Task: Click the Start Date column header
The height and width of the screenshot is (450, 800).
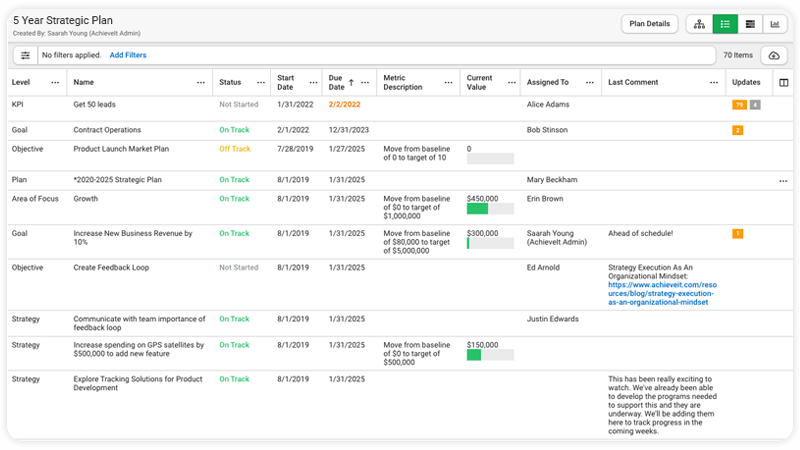Action: point(286,82)
